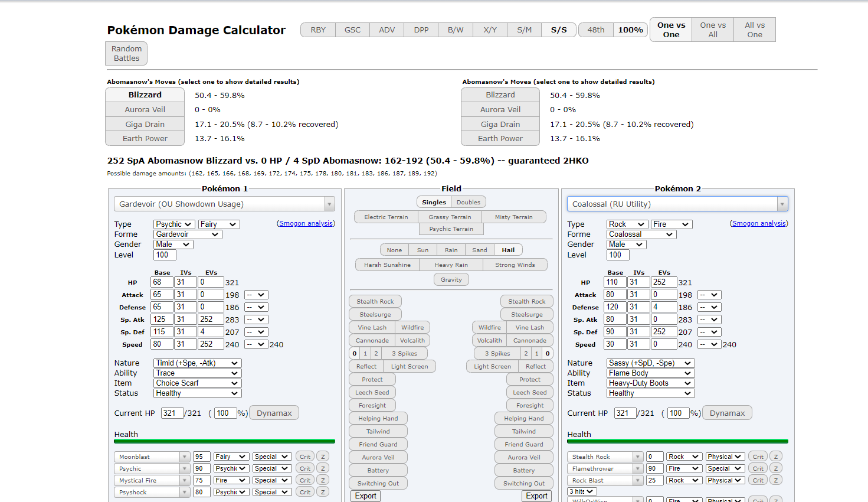Set left-side spikes to 2
This screenshot has height=502, width=868.
pos(376,353)
